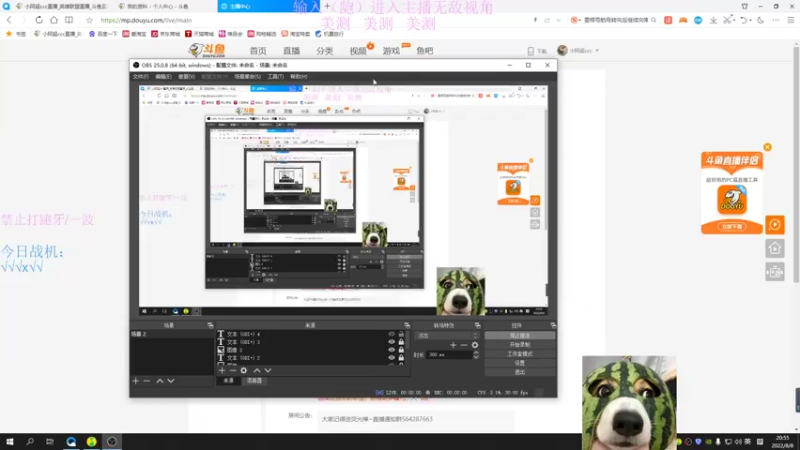This screenshot has height=450, width=800.
Task: Toggle visibility of 图像 2 source
Action: pyautogui.click(x=391, y=350)
